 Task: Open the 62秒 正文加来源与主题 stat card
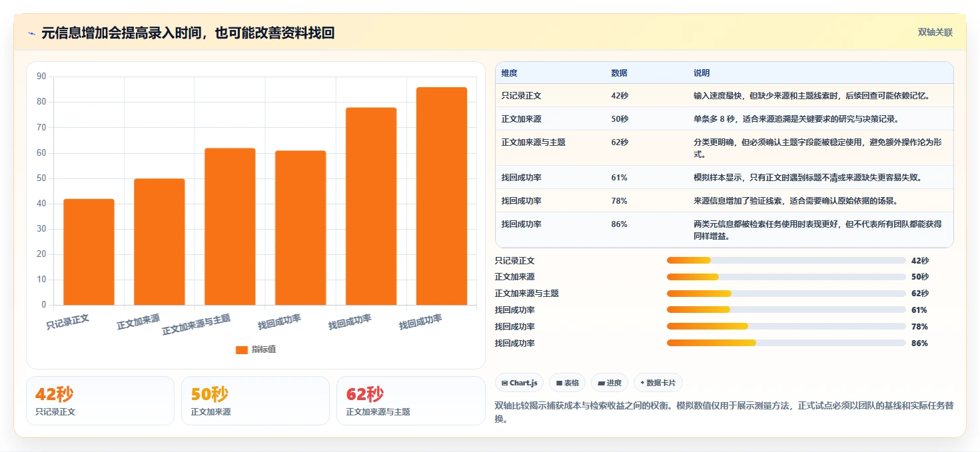tap(411, 401)
